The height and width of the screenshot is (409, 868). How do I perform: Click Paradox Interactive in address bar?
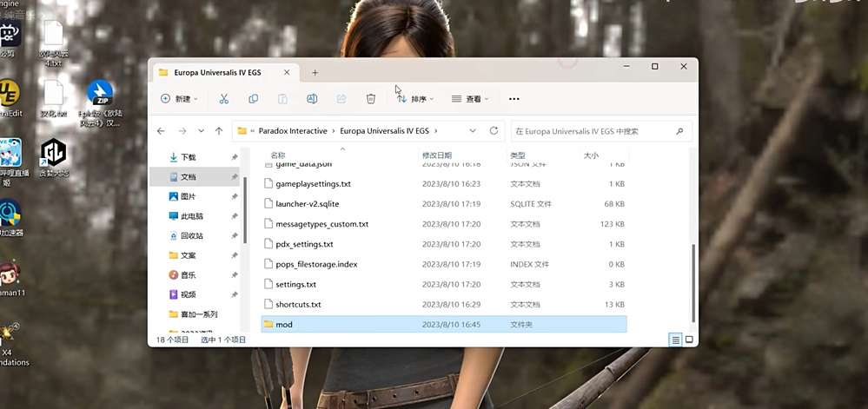[293, 131]
